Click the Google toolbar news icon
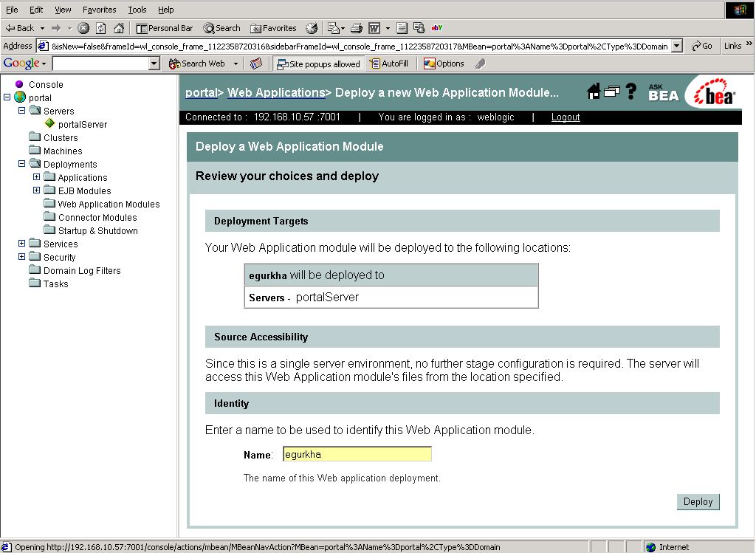This screenshot has width=756, height=553. pyautogui.click(x=256, y=63)
